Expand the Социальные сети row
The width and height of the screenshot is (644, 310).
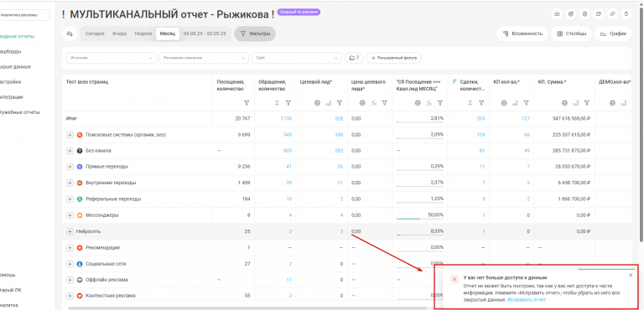pos(70,264)
